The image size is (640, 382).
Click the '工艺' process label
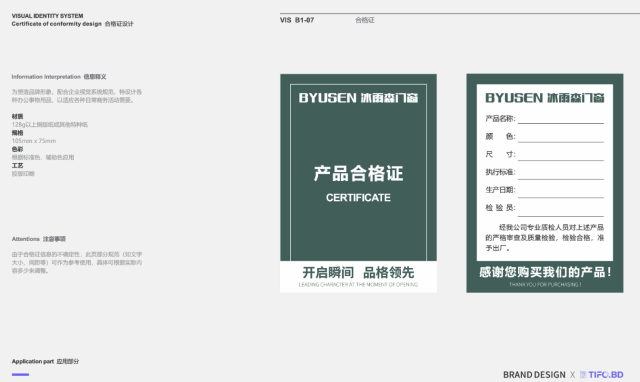pos(18,165)
